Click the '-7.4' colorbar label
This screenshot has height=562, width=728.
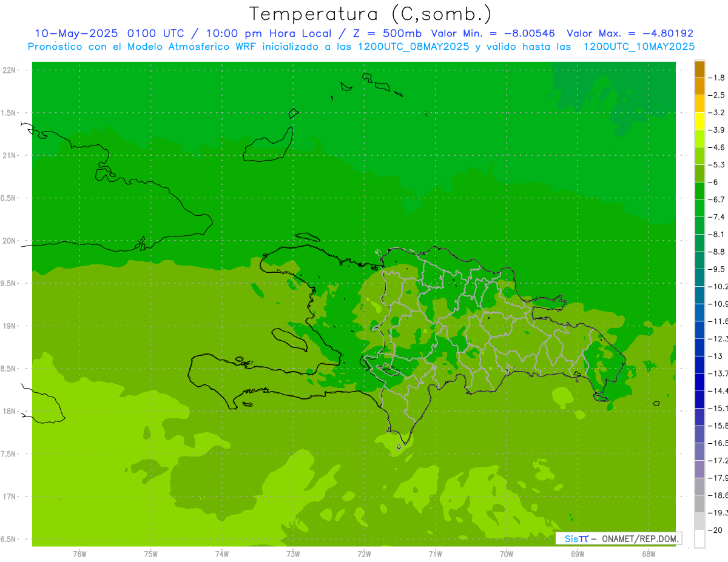(x=716, y=217)
